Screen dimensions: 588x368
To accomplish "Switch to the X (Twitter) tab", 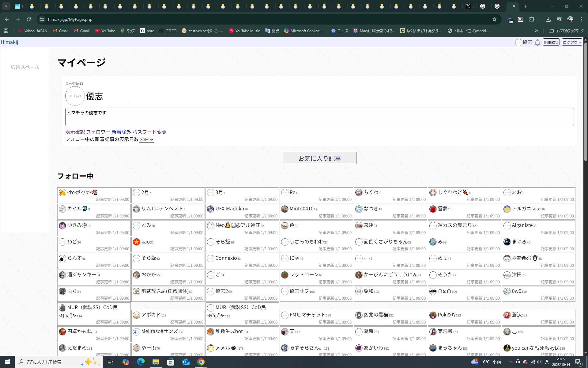I will click(468, 6).
